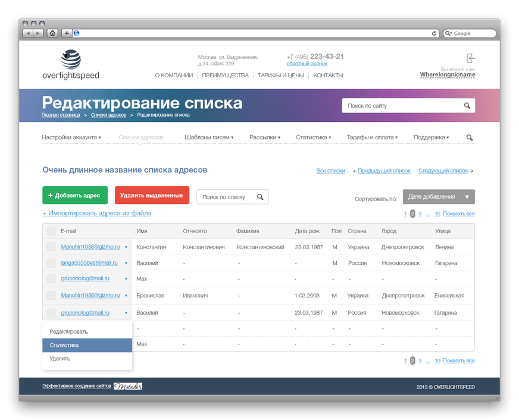Click the plus add-bookmark icon in browser toolbar

point(67,33)
